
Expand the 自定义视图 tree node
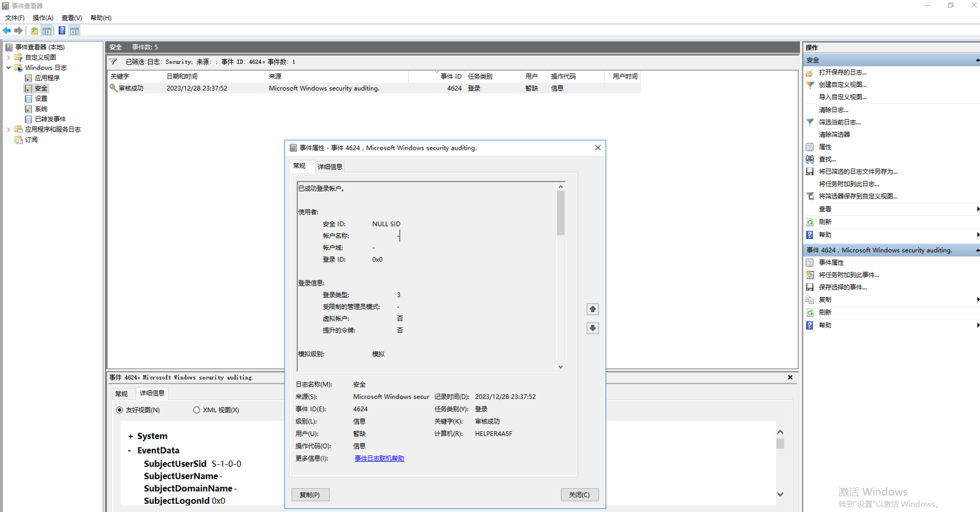8,57
